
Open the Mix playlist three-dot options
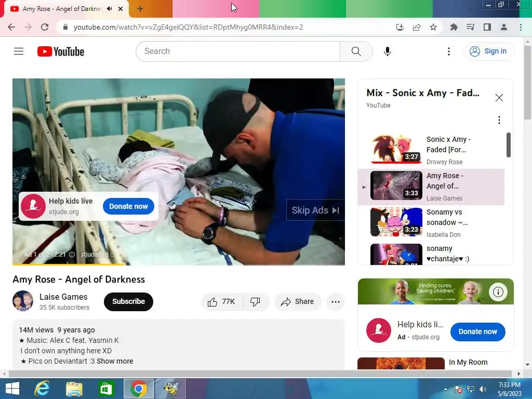499,120
